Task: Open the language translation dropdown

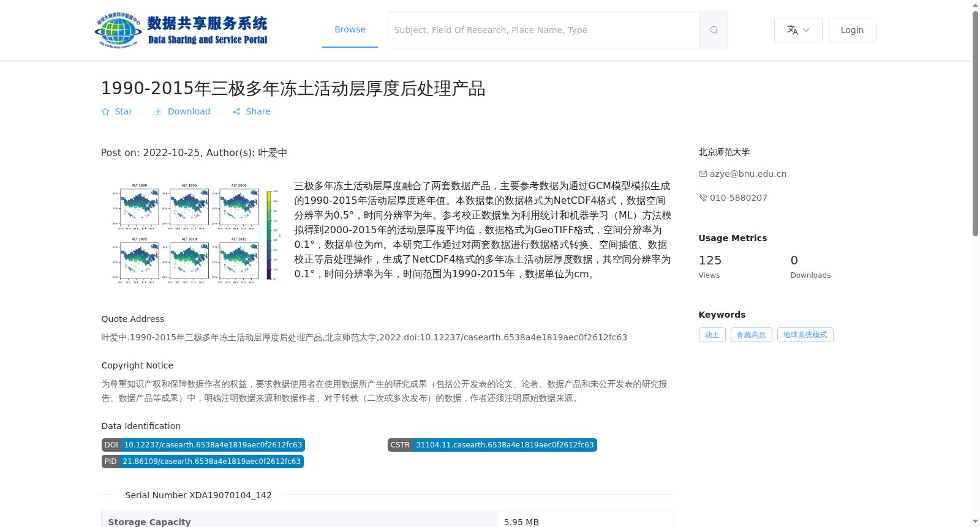Action: click(798, 30)
